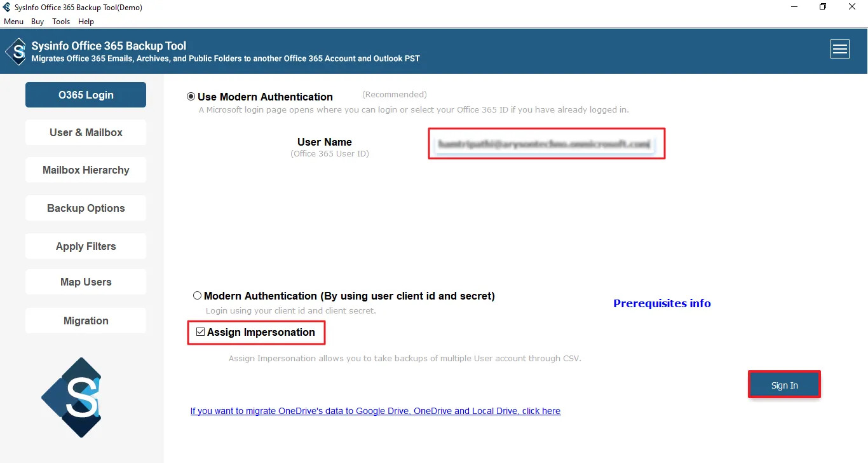The image size is (868, 463).
Task: Click the Microsoft login page description text
Action: [x=414, y=109]
